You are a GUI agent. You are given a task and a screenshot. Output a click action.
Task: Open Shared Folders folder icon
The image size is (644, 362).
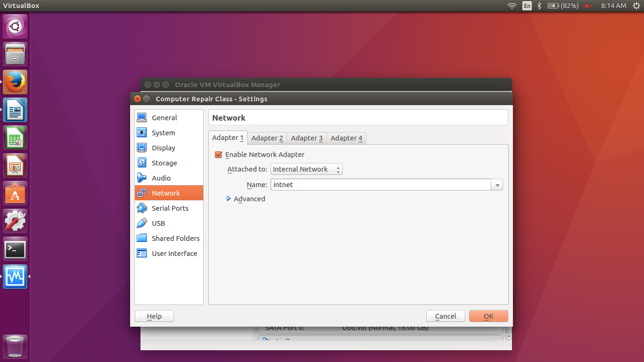(142, 238)
